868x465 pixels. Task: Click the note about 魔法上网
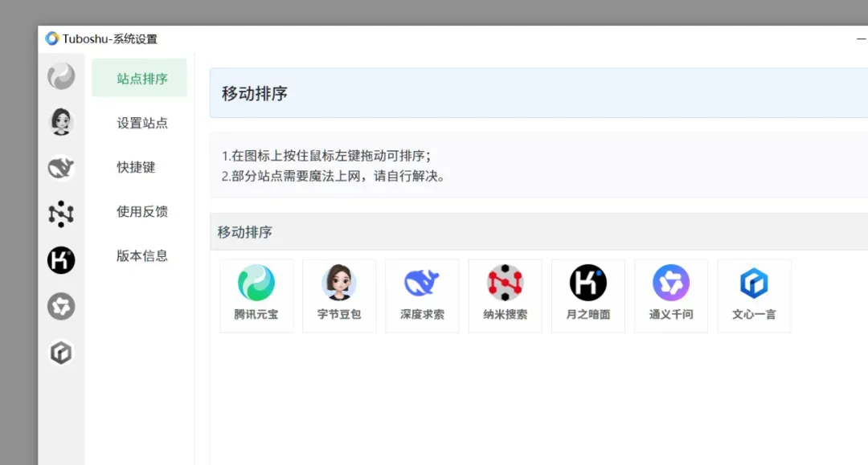(x=334, y=177)
